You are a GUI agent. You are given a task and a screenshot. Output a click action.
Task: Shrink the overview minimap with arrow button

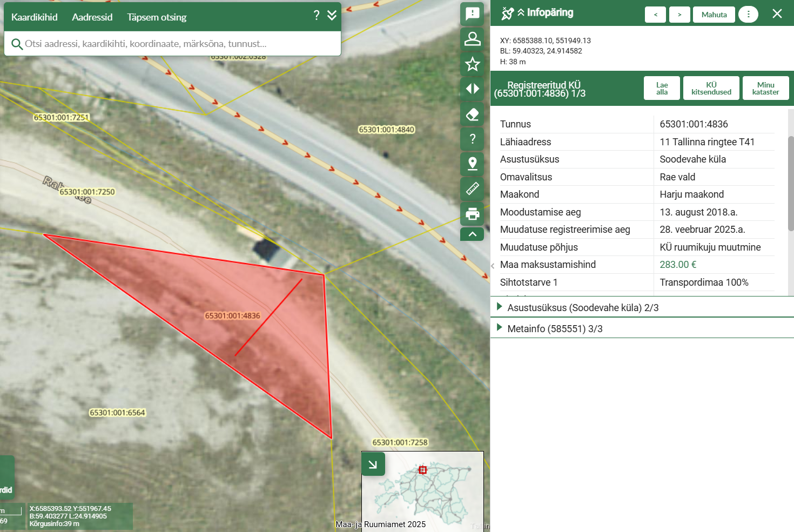coord(373,464)
